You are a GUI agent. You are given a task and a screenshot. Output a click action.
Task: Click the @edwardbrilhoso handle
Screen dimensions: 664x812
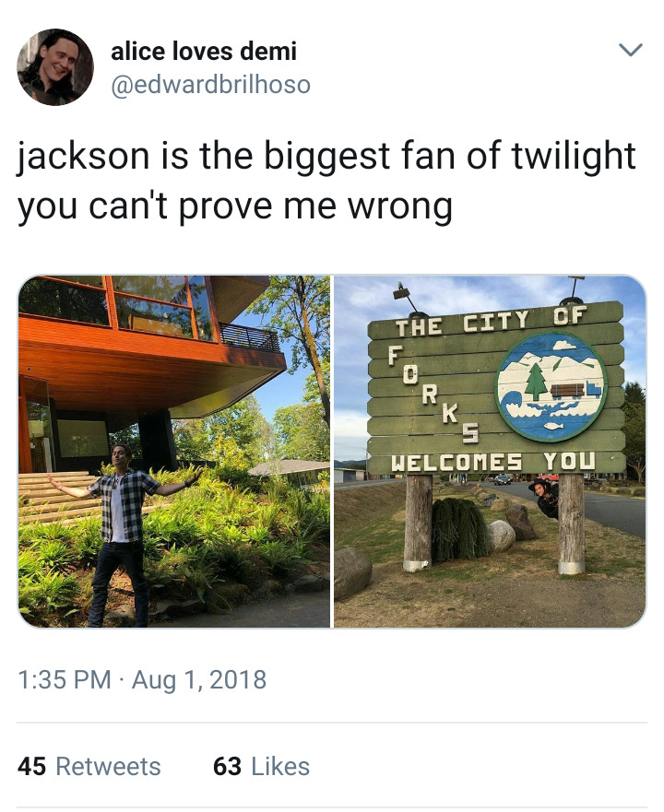[x=210, y=85]
